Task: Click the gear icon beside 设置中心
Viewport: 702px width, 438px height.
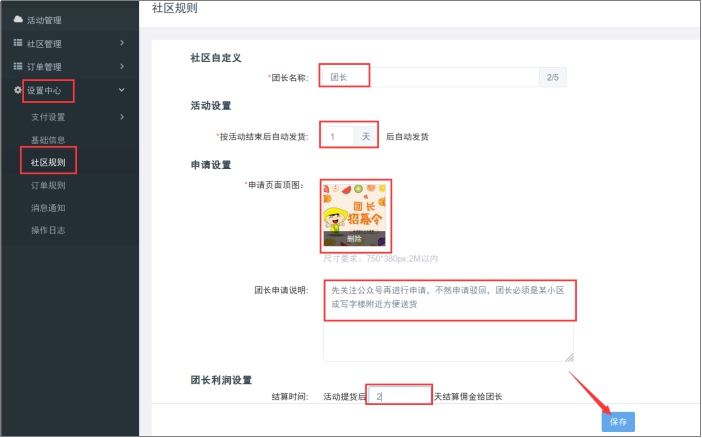Action: point(17,90)
